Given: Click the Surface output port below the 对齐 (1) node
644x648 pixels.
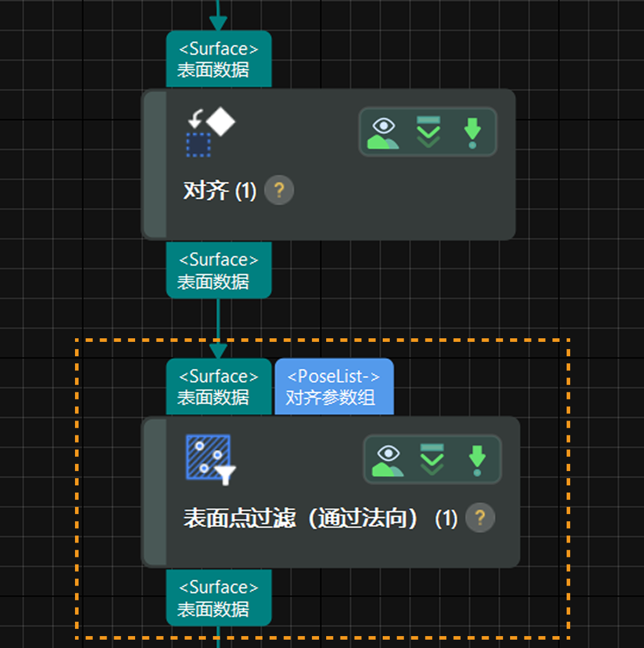Looking at the screenshot, I should pos(219,270).
